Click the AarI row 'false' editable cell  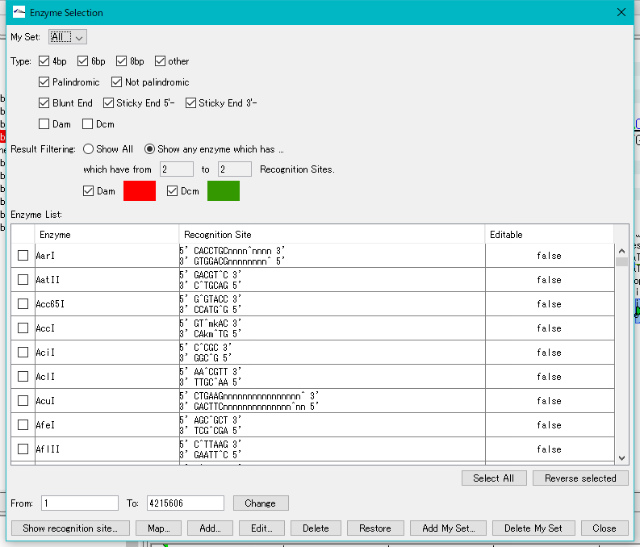(549, 256)
